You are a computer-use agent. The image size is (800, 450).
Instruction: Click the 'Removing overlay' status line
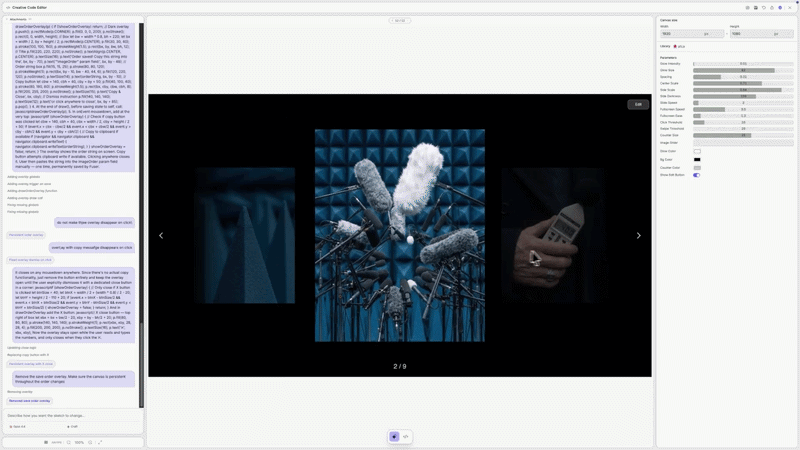[x=20, y=392]
